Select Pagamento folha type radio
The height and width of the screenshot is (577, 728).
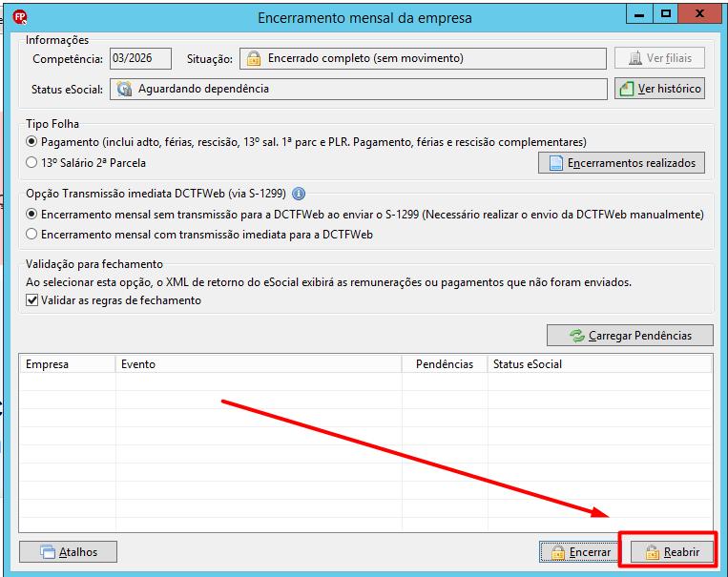tap(31, 141)
